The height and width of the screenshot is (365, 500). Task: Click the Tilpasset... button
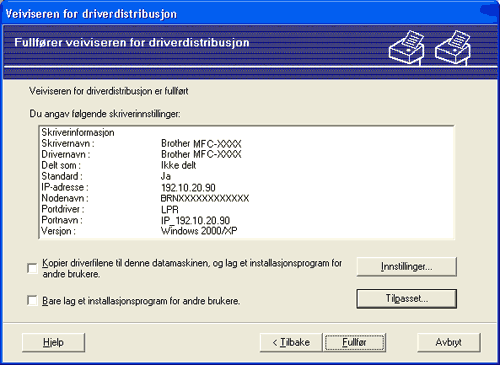click(406, 298)
